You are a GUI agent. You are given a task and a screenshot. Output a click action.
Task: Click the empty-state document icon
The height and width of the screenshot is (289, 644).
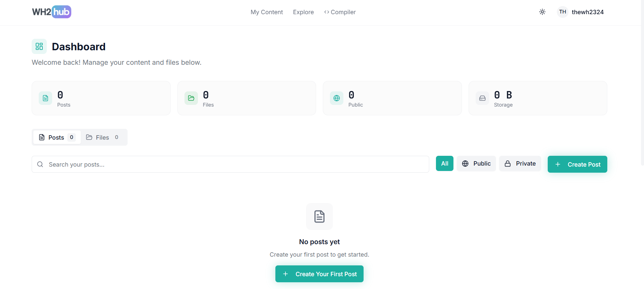[x=319, y=216]
